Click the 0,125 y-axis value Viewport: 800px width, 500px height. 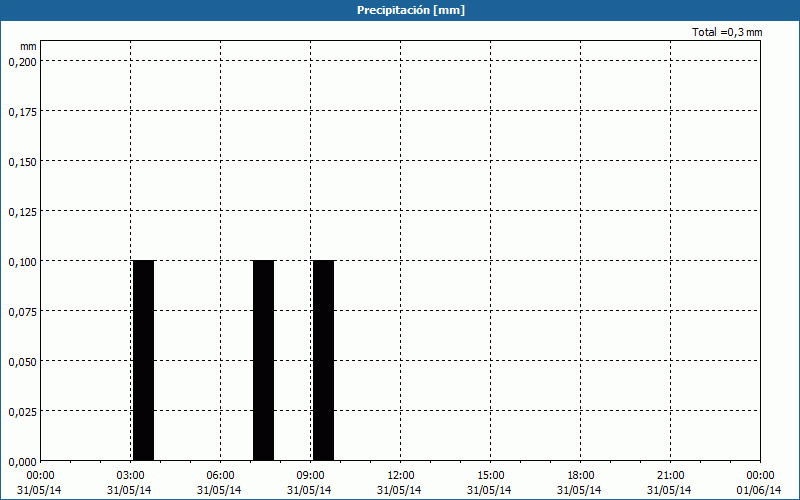[22, 212]
